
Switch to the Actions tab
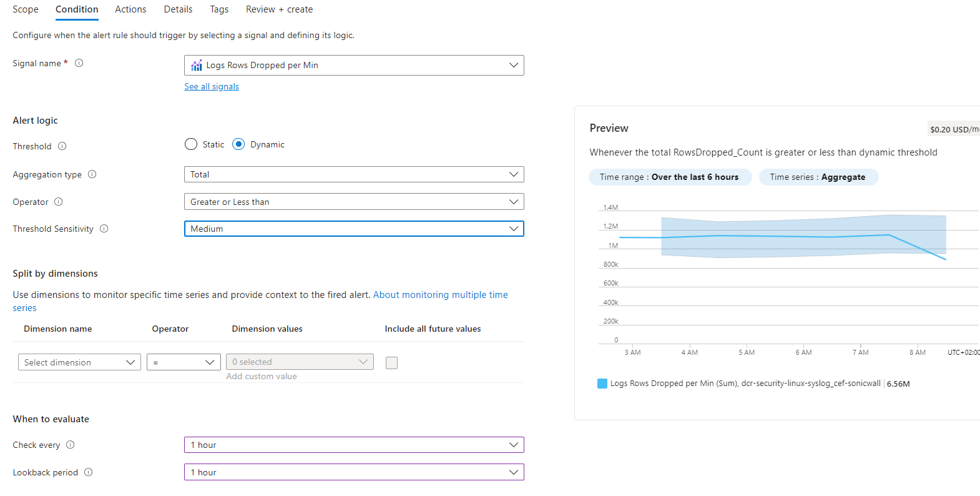[130, 9]
